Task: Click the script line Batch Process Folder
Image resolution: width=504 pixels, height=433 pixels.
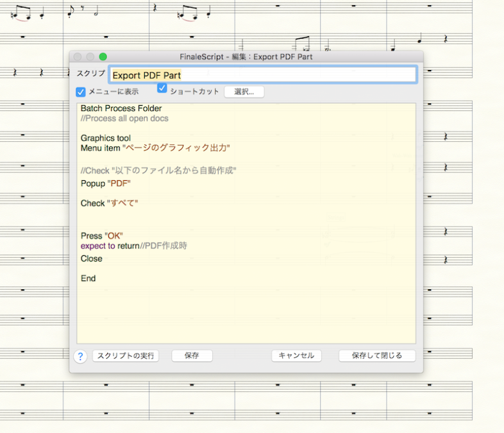Action: tap(121, 108)
